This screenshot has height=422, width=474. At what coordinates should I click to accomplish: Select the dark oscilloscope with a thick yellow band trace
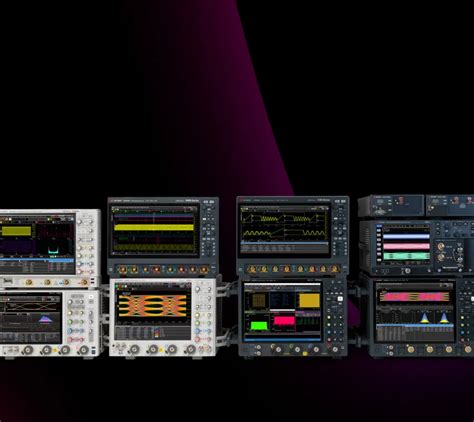pos(163,236)
